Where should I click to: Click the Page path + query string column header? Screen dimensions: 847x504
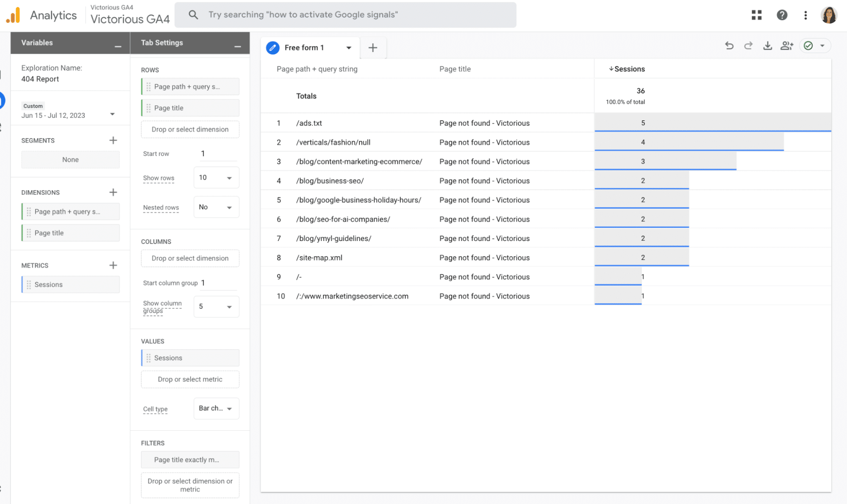(317, 69)
